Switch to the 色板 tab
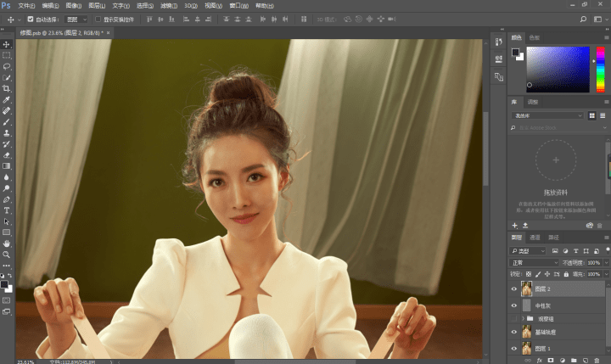 pos(535,37)
